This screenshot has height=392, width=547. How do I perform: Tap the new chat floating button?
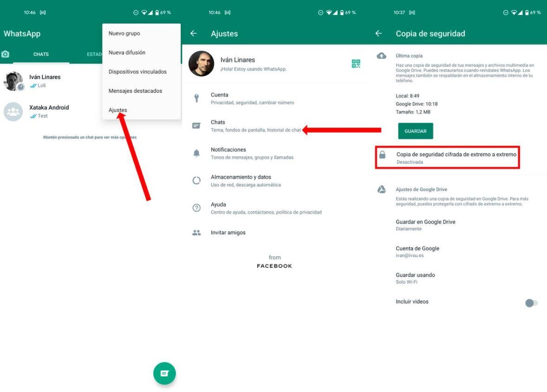tap(164, 373)
